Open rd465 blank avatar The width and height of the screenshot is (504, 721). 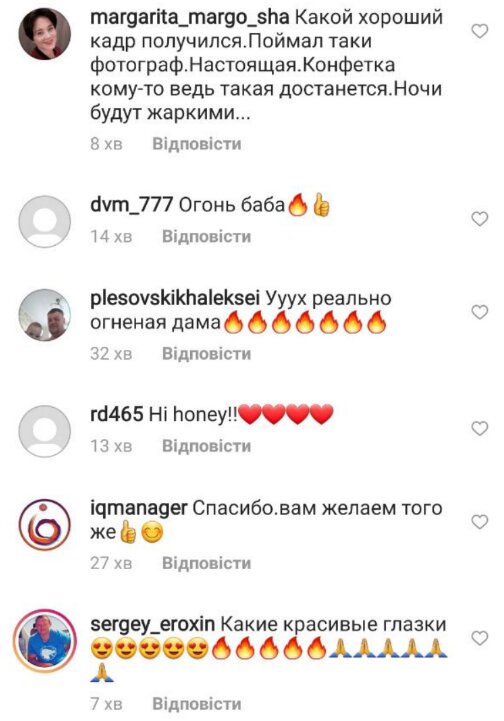(x=45, y=431)
